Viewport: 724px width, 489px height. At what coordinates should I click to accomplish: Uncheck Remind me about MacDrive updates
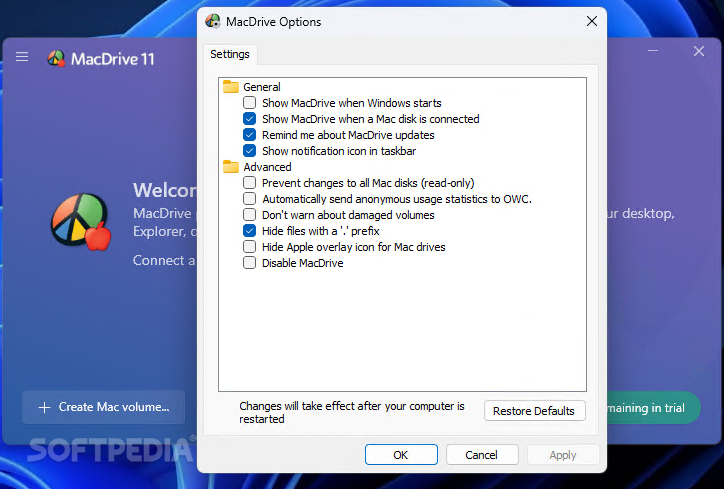tap(249, 135)
